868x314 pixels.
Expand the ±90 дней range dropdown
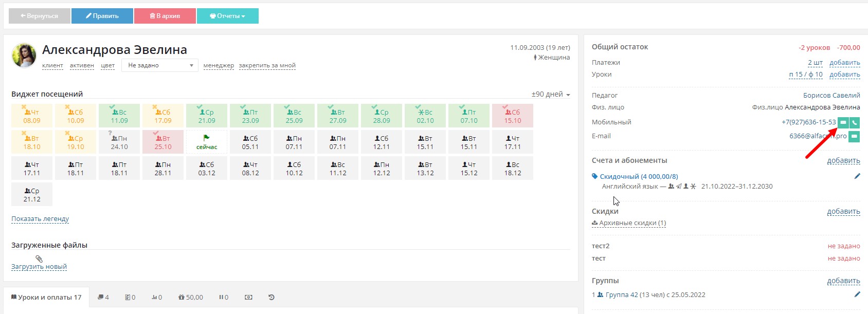pyautogui.click(x=551, y=95)
